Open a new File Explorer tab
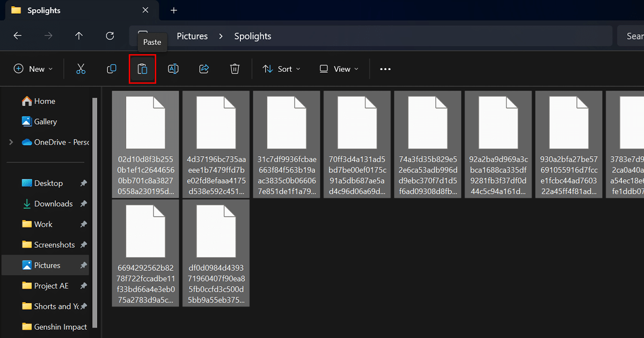 point(173,10)
